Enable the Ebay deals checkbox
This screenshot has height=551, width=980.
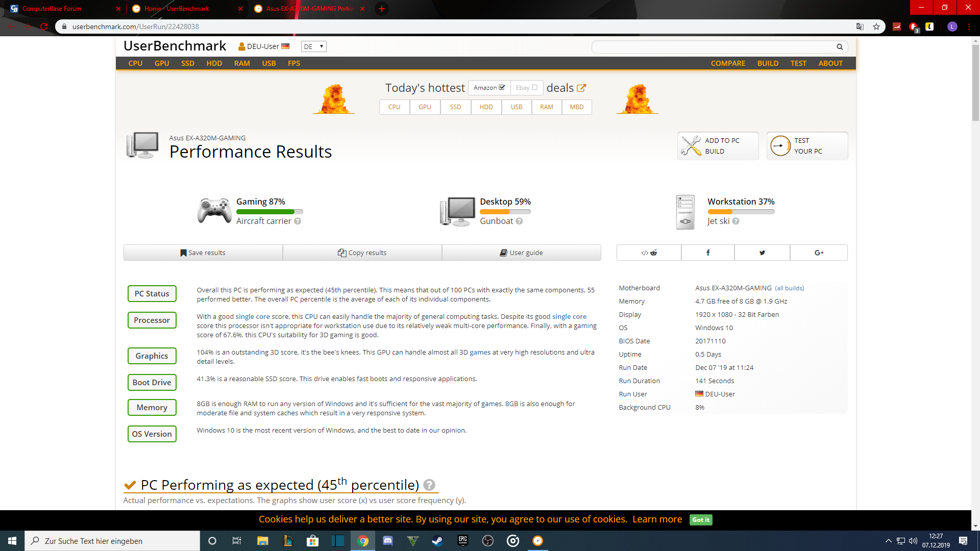pyautogui.click(x=534, y=87)
